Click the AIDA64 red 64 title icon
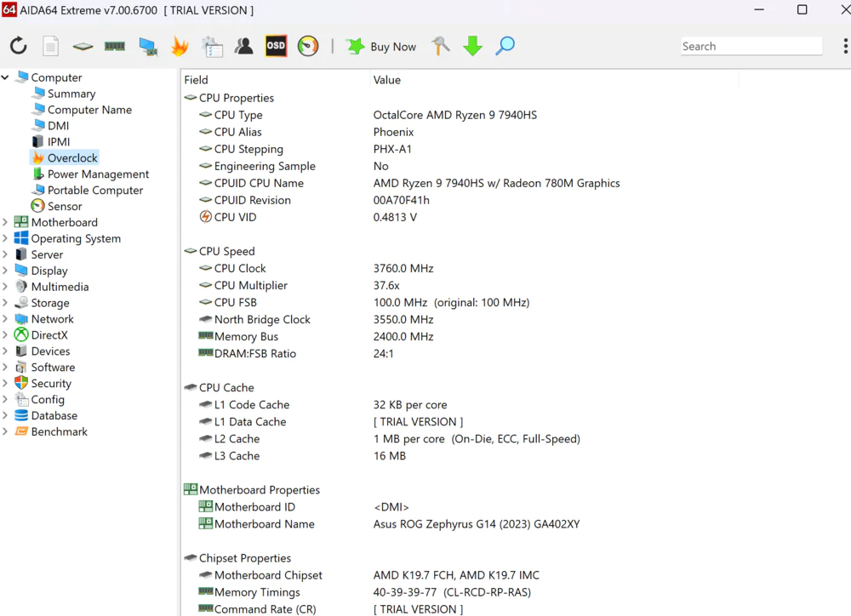The height and width of the screenshot is (616, 851). [9, 9]
